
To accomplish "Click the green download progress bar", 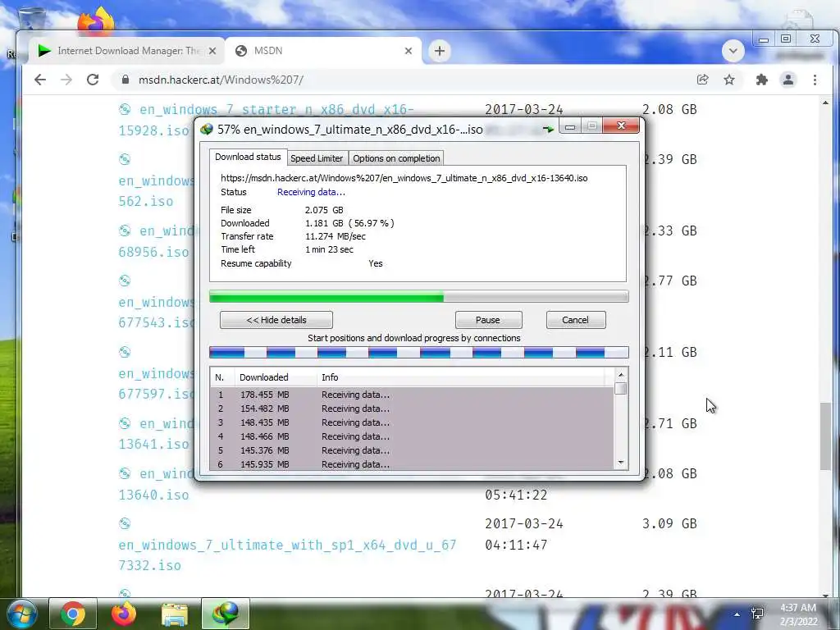I will pos(418,297).
